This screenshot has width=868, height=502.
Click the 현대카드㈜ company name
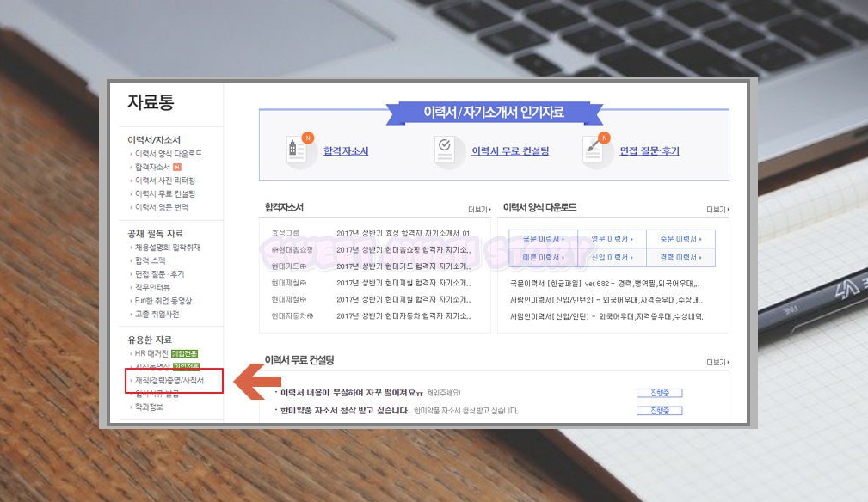pyautogui.click(x=289, y=266)
